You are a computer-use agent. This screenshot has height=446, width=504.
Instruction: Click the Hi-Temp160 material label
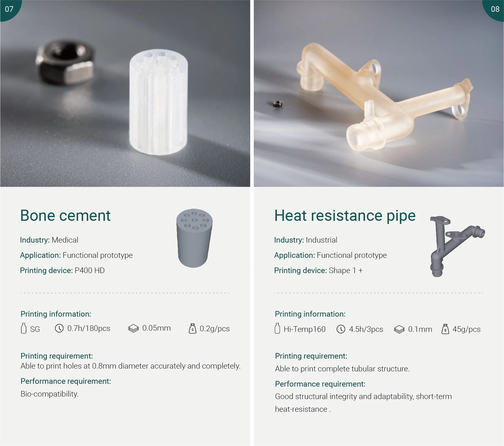tap(305, 329)
